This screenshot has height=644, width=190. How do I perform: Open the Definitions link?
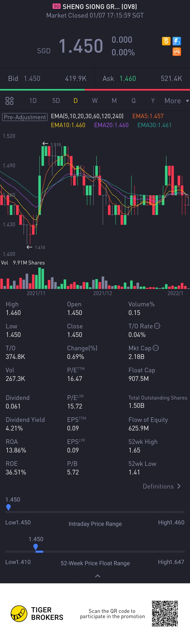tap(161, 486)
